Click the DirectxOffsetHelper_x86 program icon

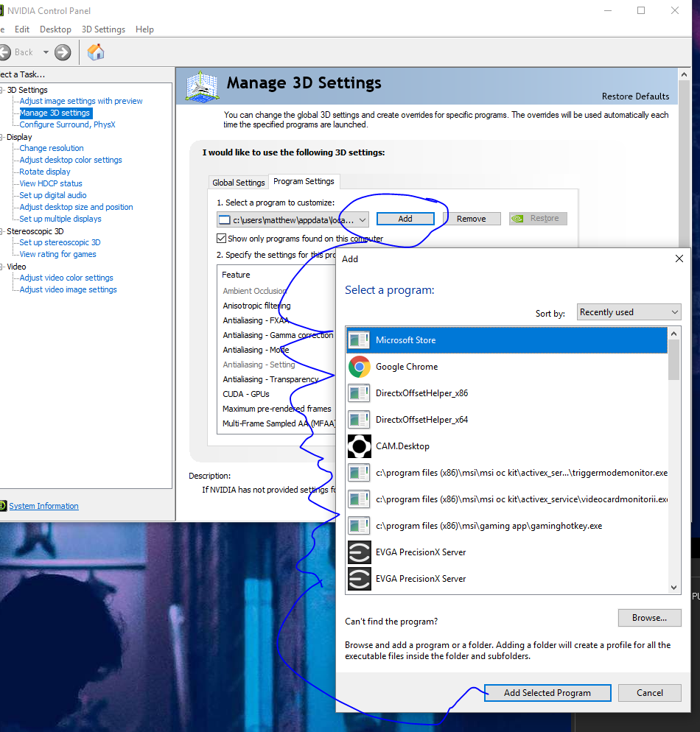click(359, 393)
